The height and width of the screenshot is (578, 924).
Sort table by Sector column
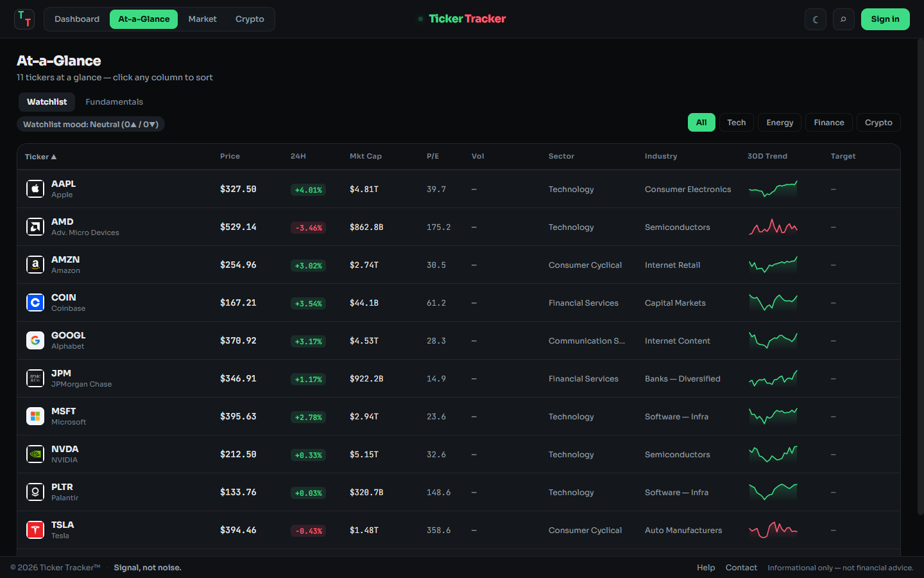pyautogui.click(x=561, y=156)
